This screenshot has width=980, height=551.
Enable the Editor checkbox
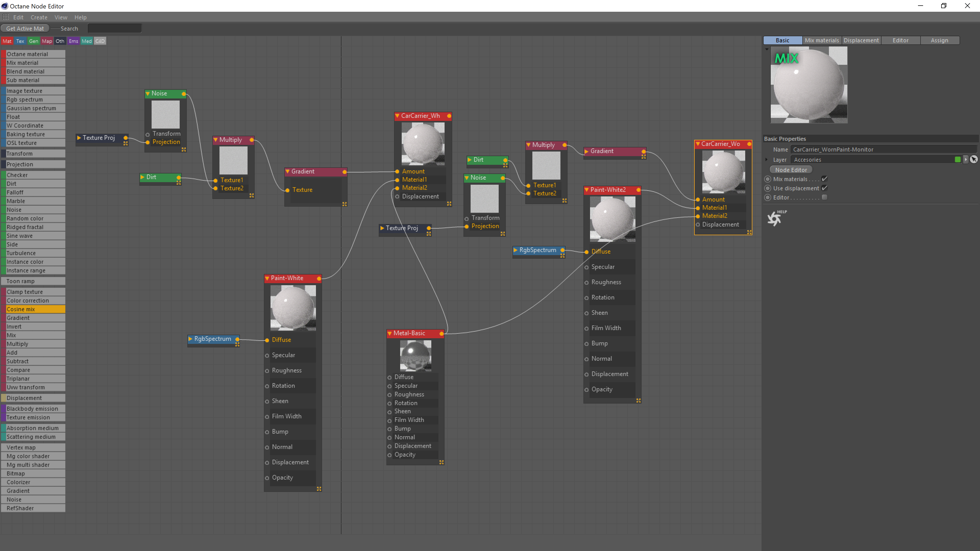824,197
